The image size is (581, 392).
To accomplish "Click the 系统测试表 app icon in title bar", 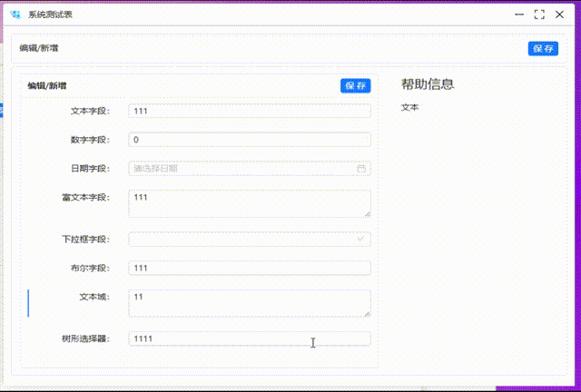I will [15, 15].
